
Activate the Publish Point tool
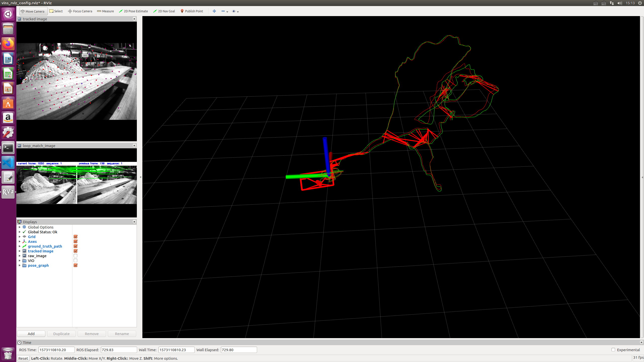[x=192, y=11]
